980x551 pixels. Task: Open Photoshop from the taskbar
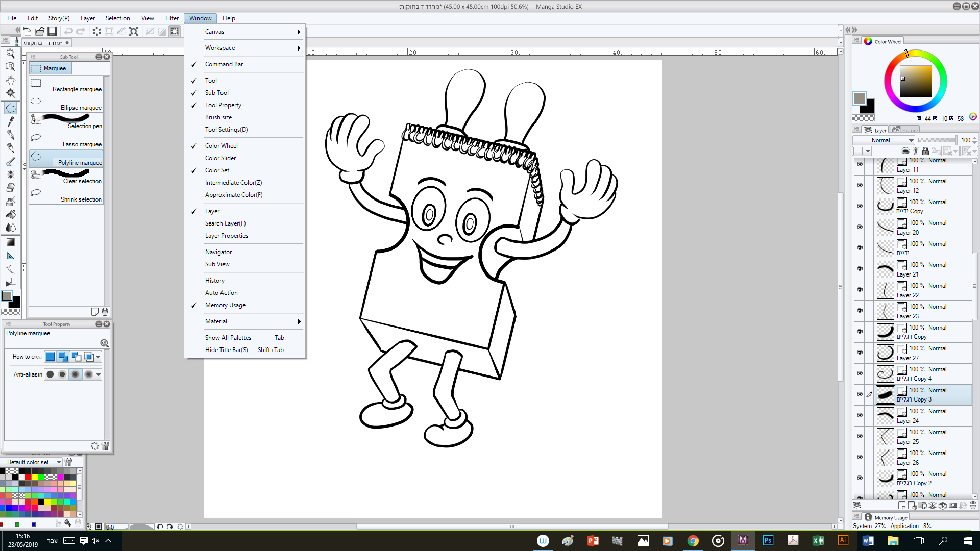[x=768, y=540]
